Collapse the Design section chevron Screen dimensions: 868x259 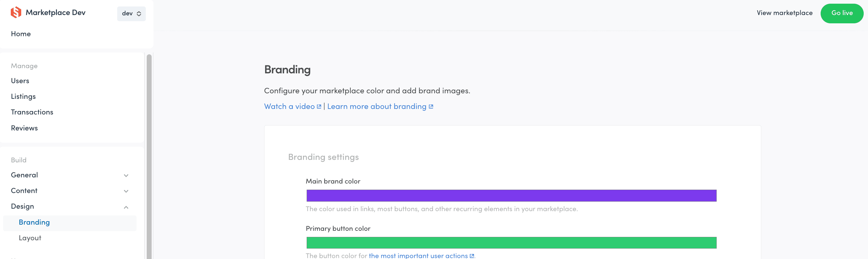point(126,207)
